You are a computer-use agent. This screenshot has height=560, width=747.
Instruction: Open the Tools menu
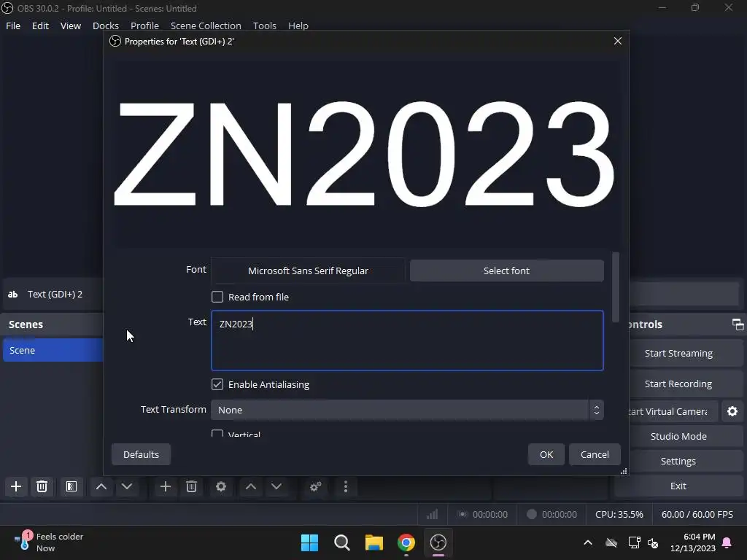click(x=264, y=26)
